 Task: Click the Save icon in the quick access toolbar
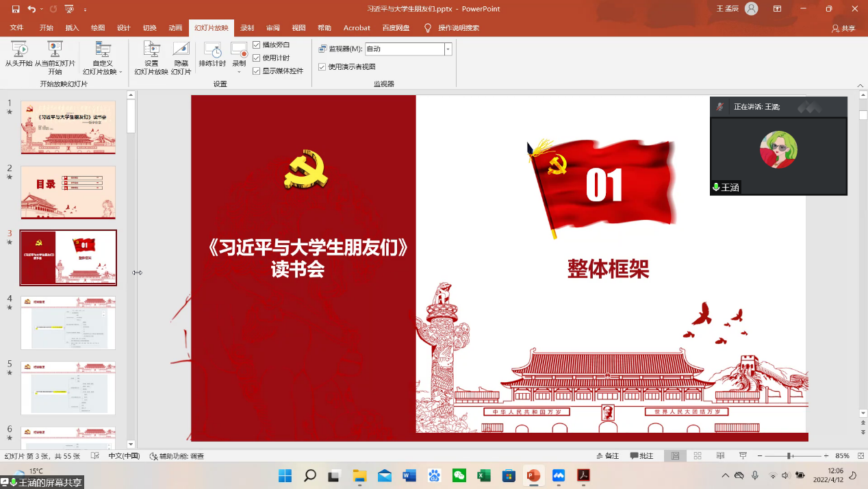(x=16, y=9)
